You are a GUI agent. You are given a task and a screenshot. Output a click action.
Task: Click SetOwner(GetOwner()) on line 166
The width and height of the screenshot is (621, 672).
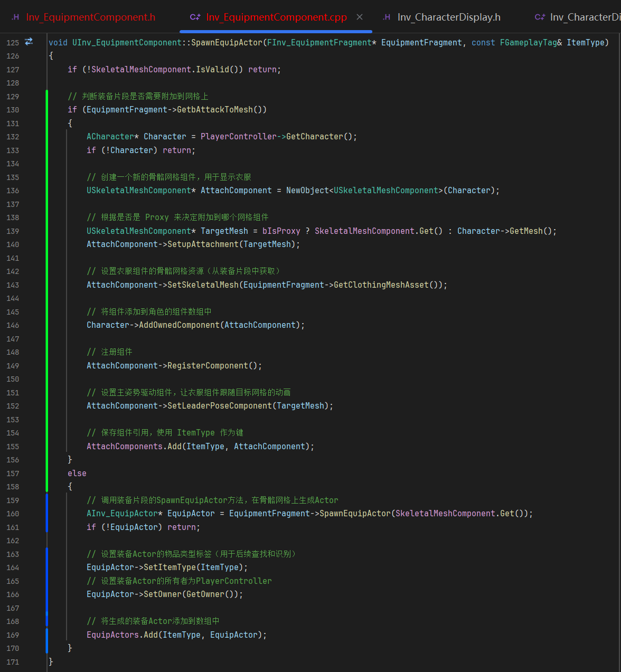(x=191, y=594)
